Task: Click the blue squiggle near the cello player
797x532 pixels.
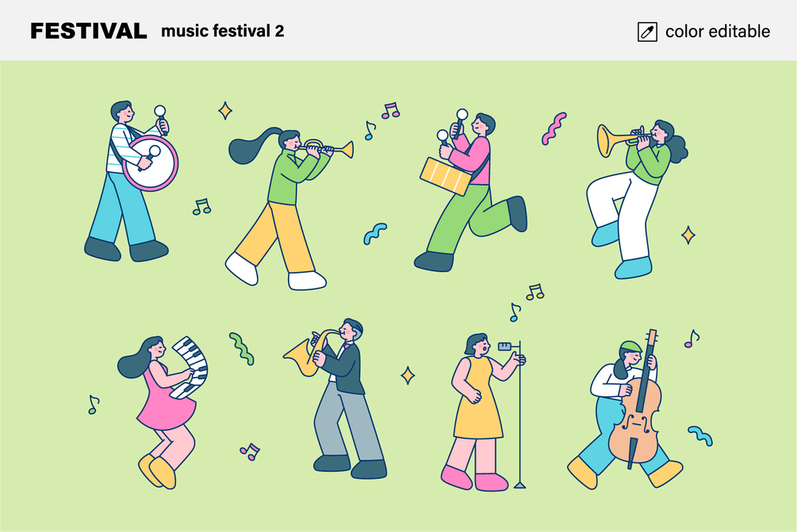Action: click(700, 435)
